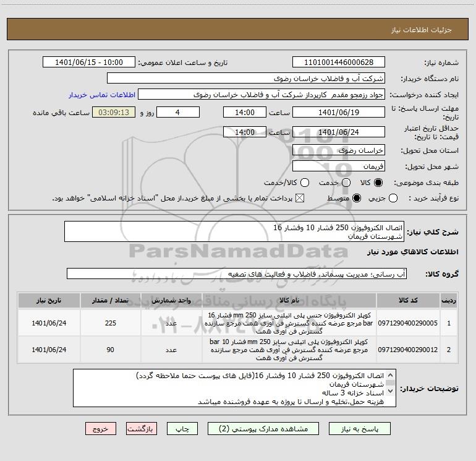This screenshot has height=461, width=476.
Task: Click the پاسخ به نیاز button
Action: [x=360, y=429]
